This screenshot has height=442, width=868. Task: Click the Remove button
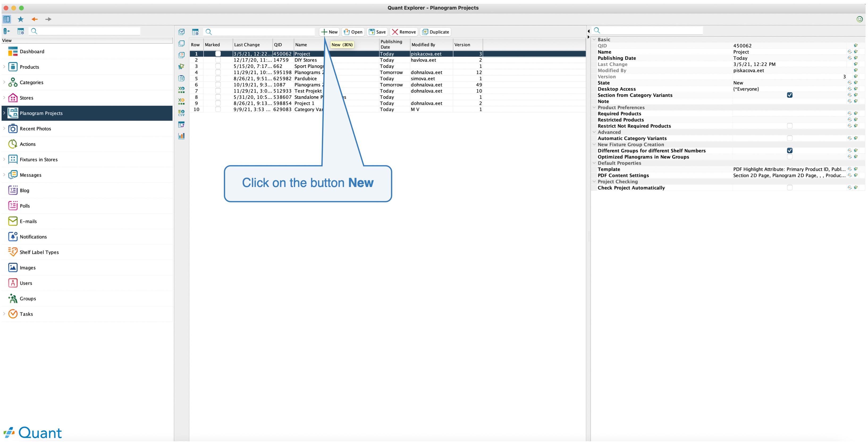click(404, 32)
